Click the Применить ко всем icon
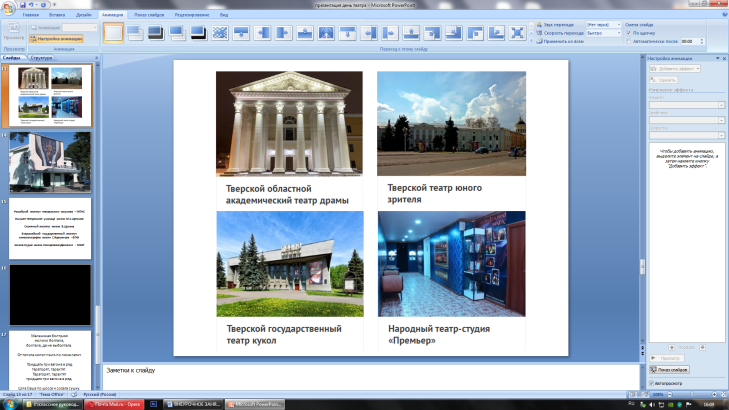Viewport: 729px width, 410px height. [541, 42]
